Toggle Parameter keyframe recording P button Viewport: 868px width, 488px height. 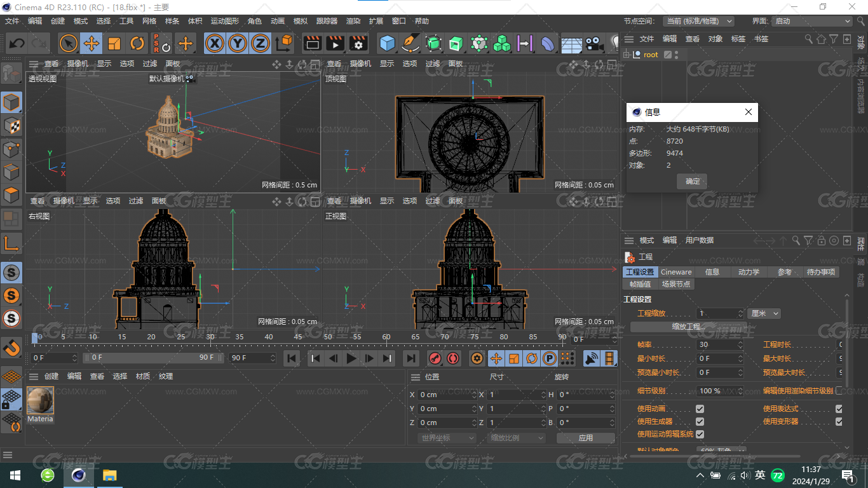pos(550,358)
